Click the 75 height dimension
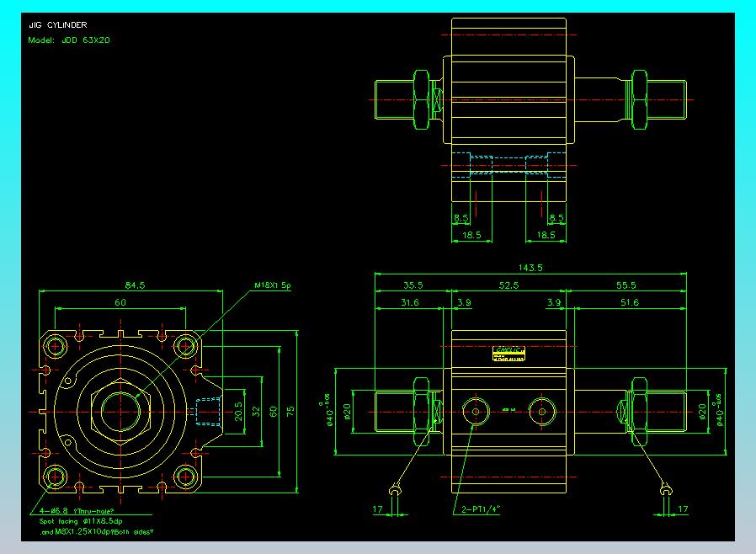The image size is (756, 554). [x=290, y=411]
